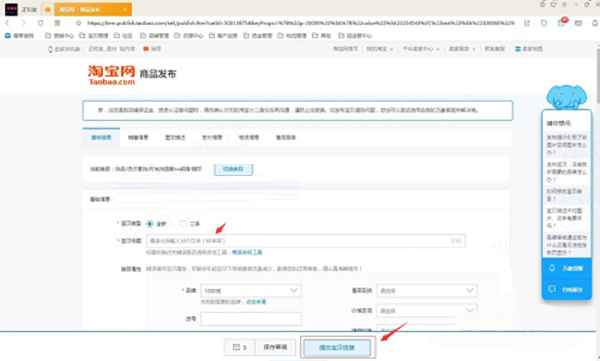Open fifth question in help panel
The width and height of the screenshot is (600, 361).
567,245
